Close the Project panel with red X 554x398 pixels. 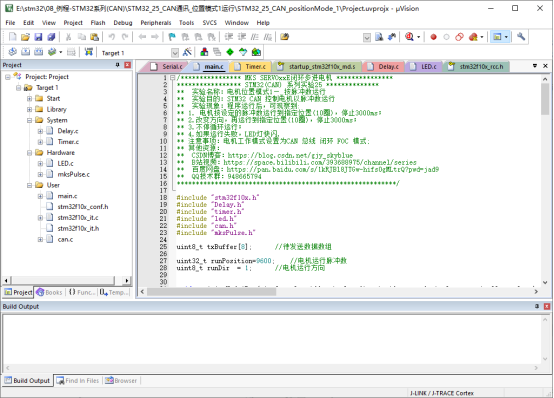[x=128, y=65]
